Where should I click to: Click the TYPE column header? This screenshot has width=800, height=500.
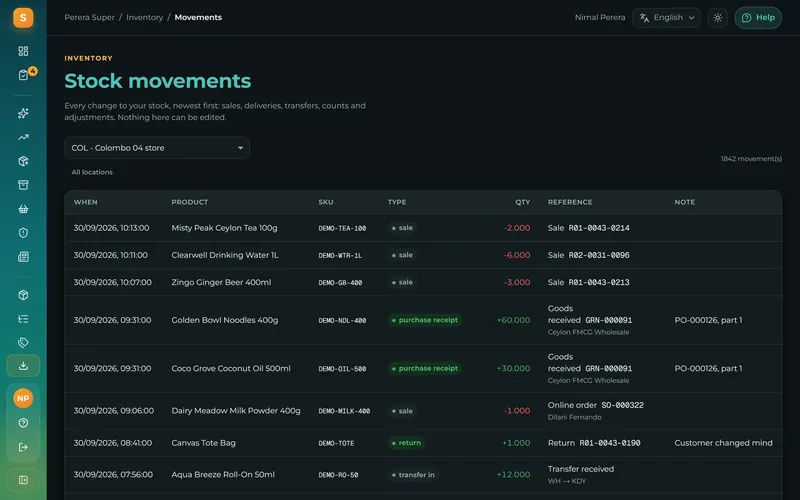pos(397,202)
